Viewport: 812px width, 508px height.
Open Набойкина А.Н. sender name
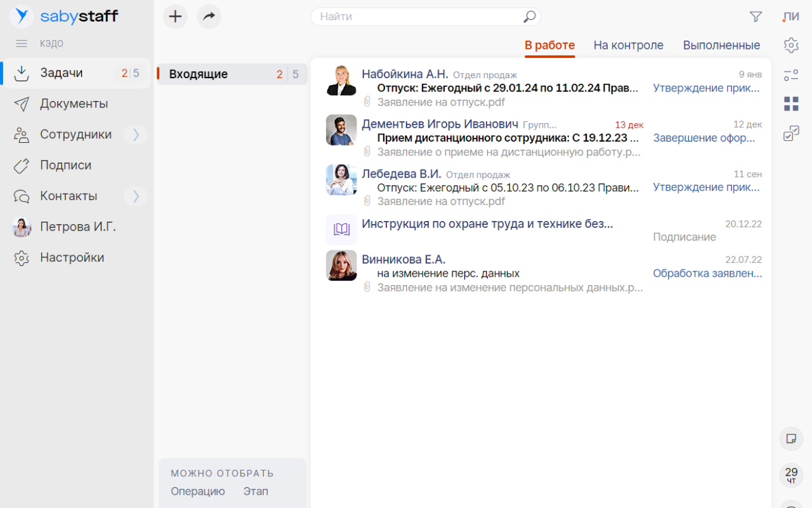point(405,74)
